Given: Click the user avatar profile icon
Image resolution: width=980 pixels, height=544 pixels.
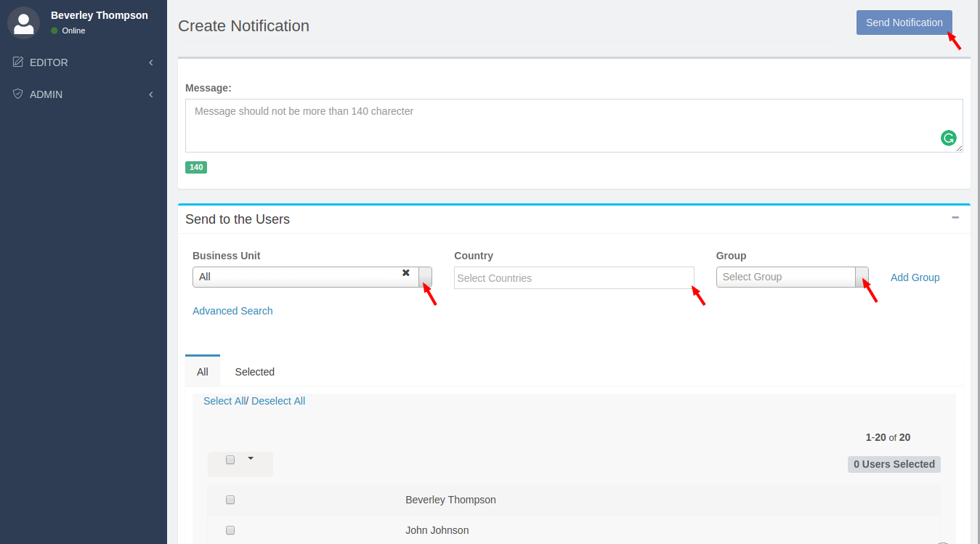Looking at the screenshot, I should pos(23,23).
